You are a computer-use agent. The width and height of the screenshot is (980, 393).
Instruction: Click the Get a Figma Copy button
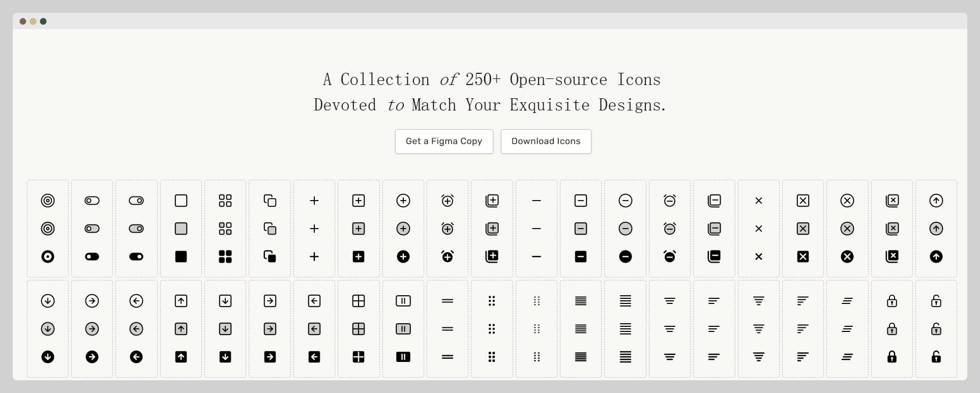(x=443, y=142)
